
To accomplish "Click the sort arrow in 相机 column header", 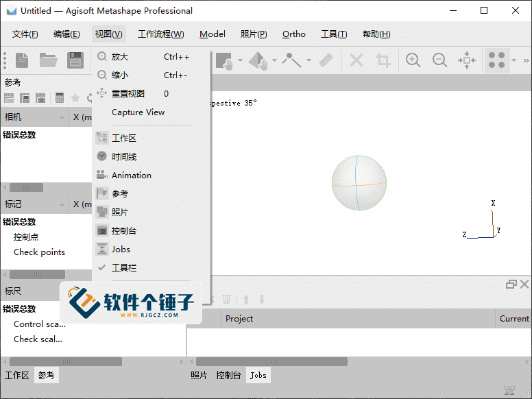I will [x=62, y=117].
